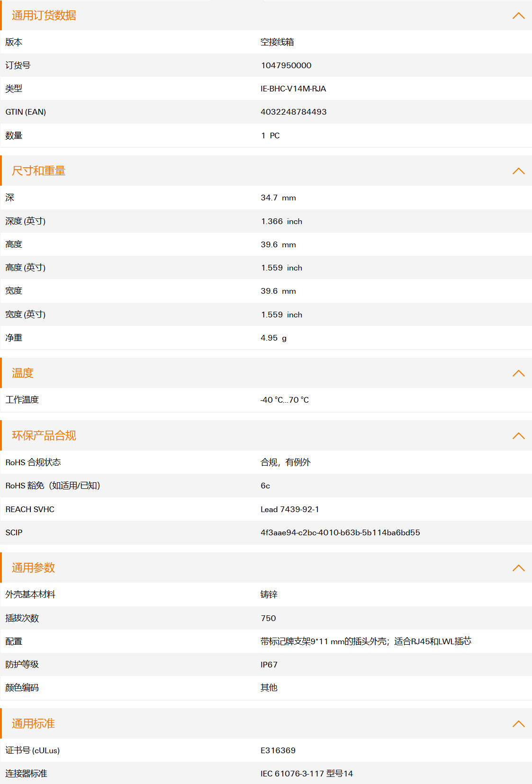Click the 版本 row label

(x=14, y=42)
